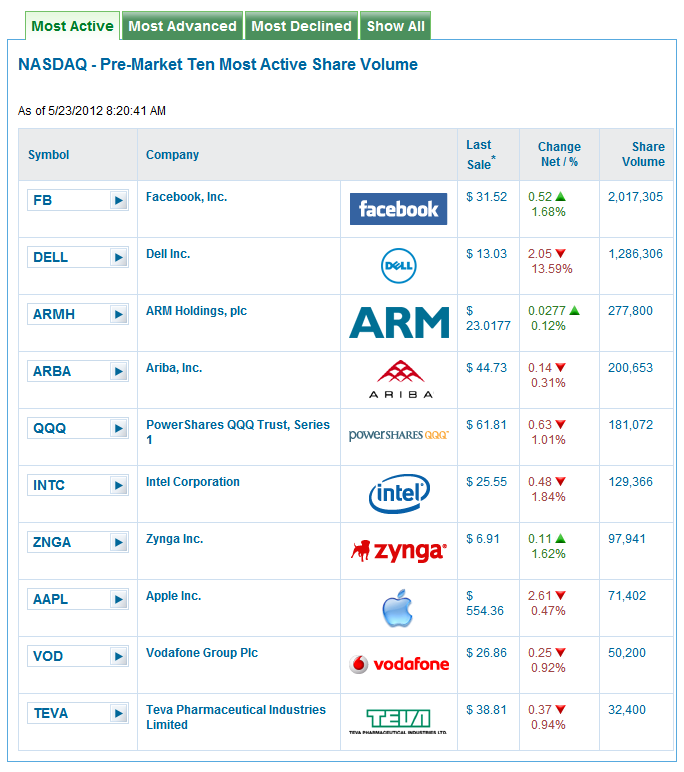Image resolution: width=684 pixels, height=772 pixels.
Task: Open the Vodafone Group Plc link
Action: (202, 653)
